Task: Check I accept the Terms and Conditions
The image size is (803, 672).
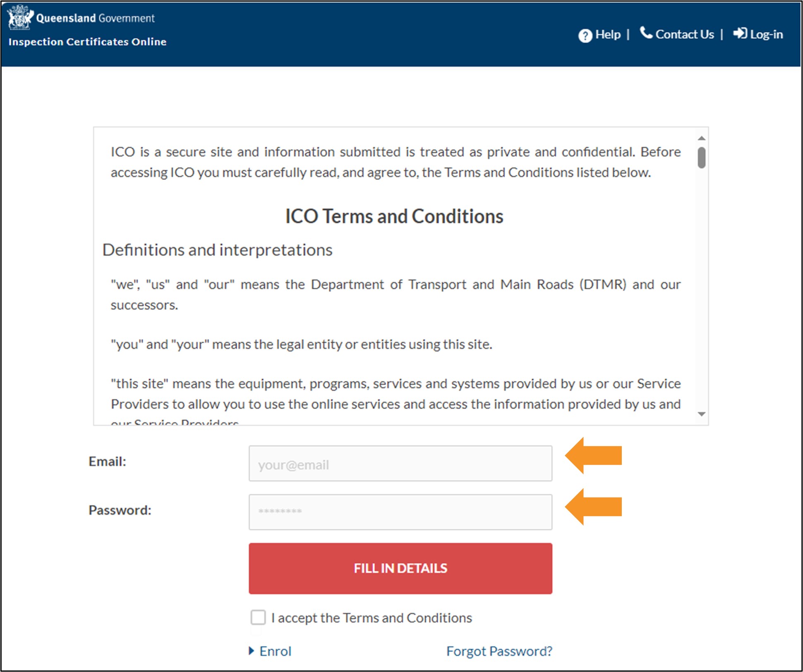Action: point(258,617)
